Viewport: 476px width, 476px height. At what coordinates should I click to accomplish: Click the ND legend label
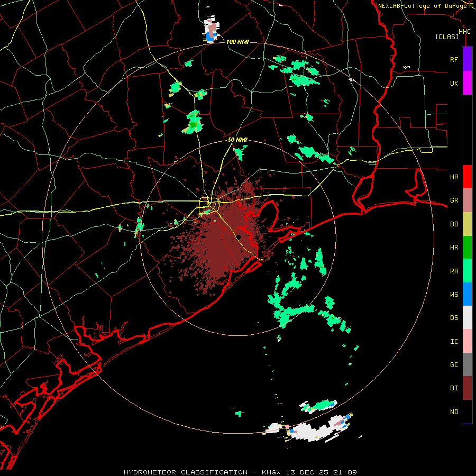(454, 412)
